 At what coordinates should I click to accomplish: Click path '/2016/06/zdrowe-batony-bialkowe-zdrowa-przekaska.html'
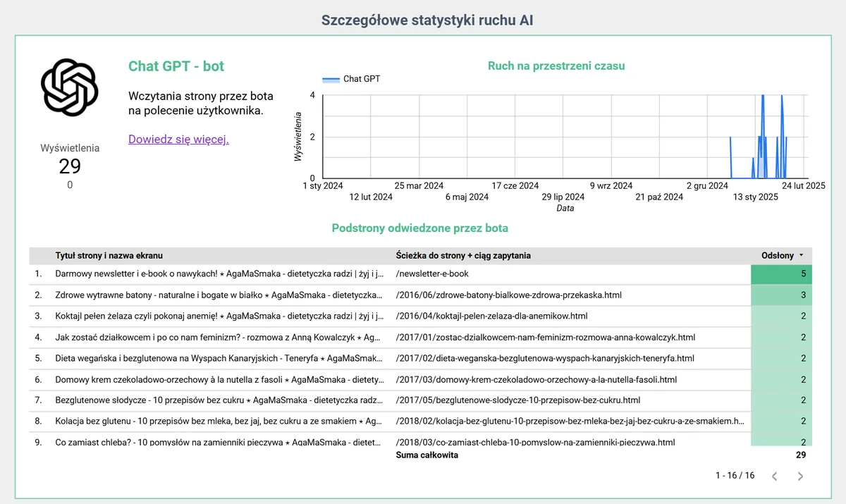[x=509, y=295]
